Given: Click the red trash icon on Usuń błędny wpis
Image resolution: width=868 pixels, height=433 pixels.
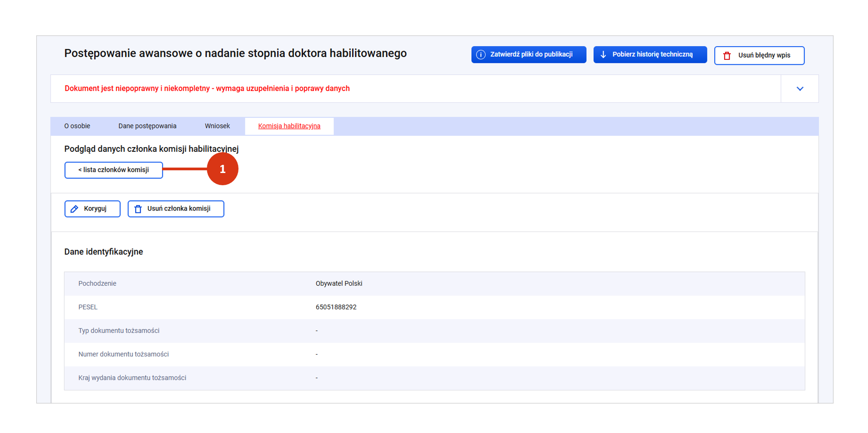Looking at the screenshot, I should [727, 56].
